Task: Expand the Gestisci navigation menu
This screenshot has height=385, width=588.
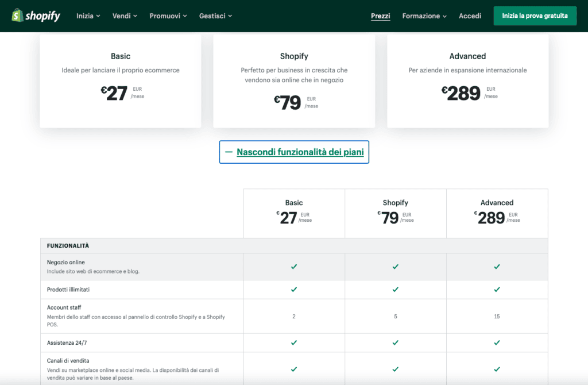Action: pos(216,16)
